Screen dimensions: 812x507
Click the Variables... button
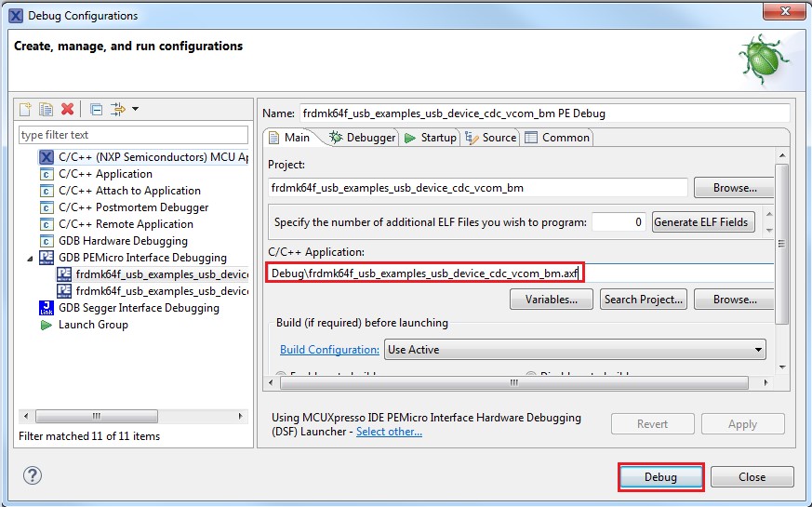(551, 300)
